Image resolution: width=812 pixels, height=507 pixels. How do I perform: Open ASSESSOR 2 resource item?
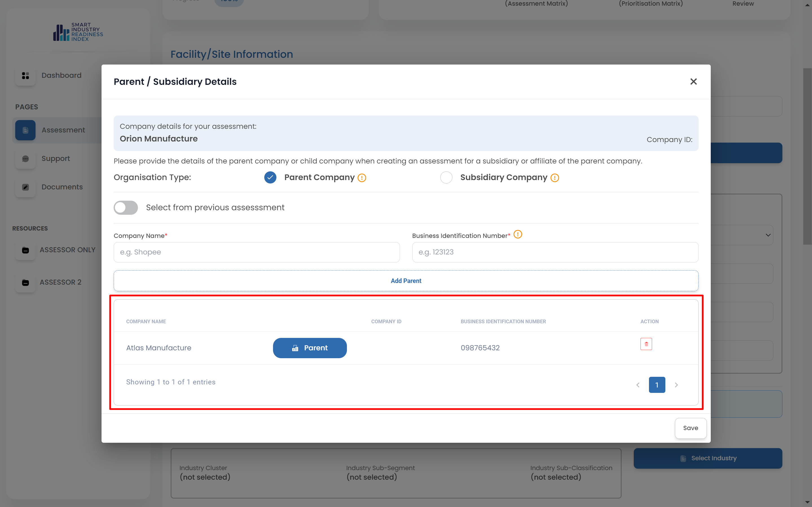point(60,282)
